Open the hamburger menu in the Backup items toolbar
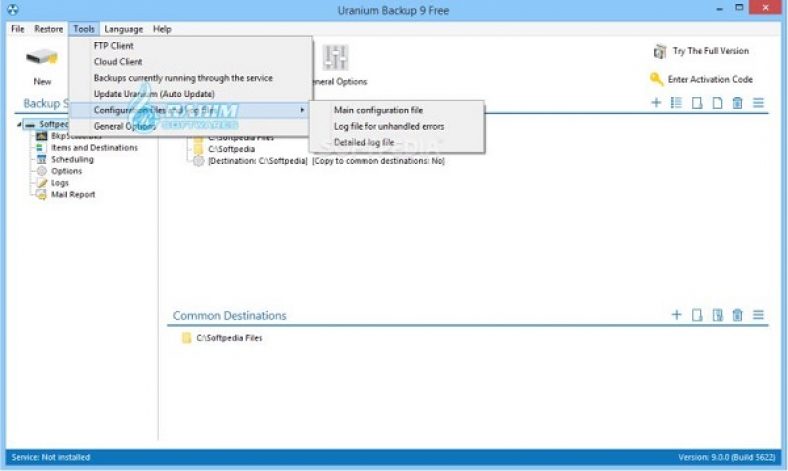This screenshot has height=471, width=788. coord(758,103)
